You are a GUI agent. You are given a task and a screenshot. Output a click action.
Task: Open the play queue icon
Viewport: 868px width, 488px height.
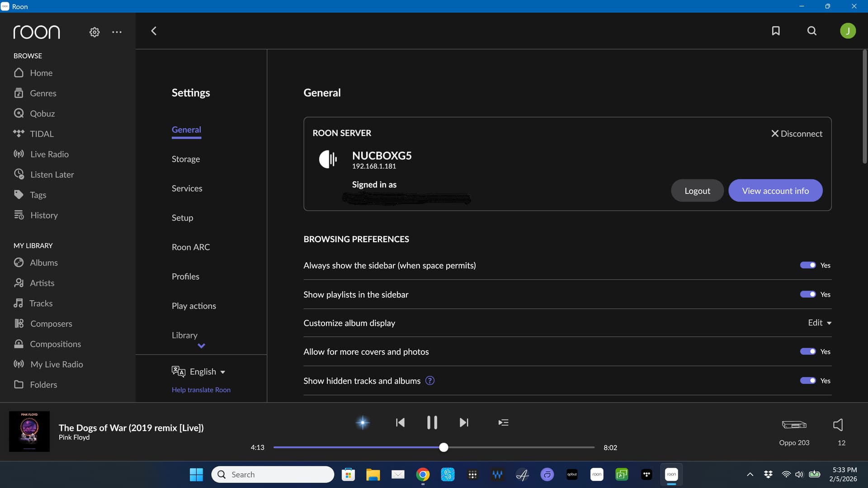[x=503, y=422]
